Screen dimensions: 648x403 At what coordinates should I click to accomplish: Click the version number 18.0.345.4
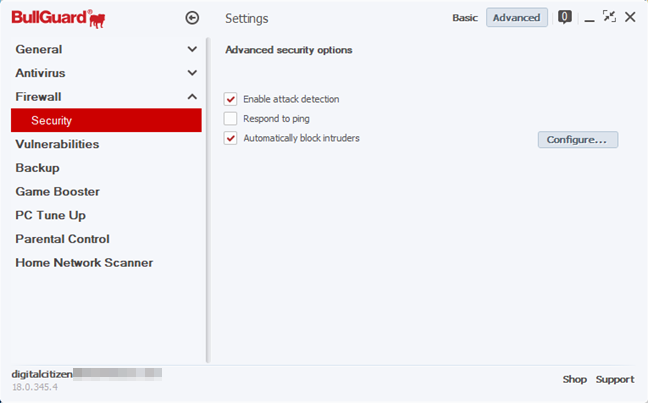coord(35,387)
